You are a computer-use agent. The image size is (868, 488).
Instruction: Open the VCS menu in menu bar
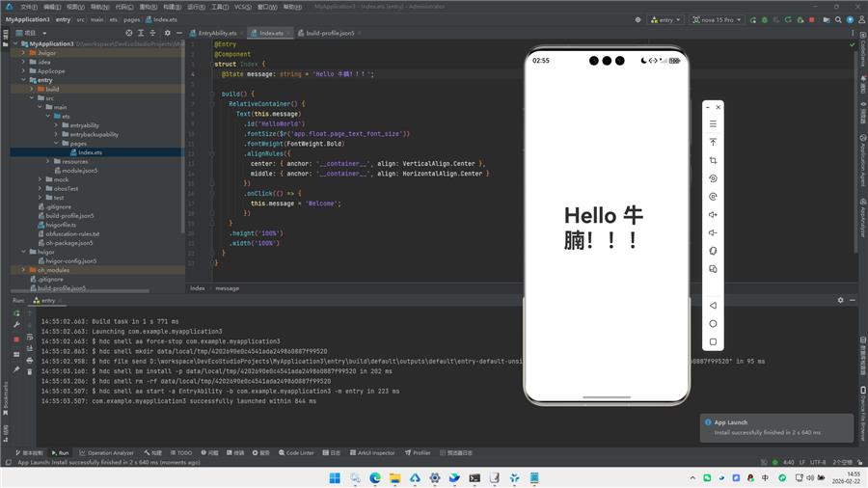pos(241,6)
